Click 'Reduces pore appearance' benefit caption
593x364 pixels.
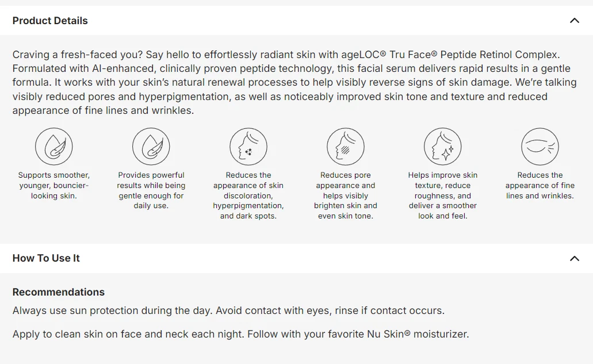coord(346,196)
